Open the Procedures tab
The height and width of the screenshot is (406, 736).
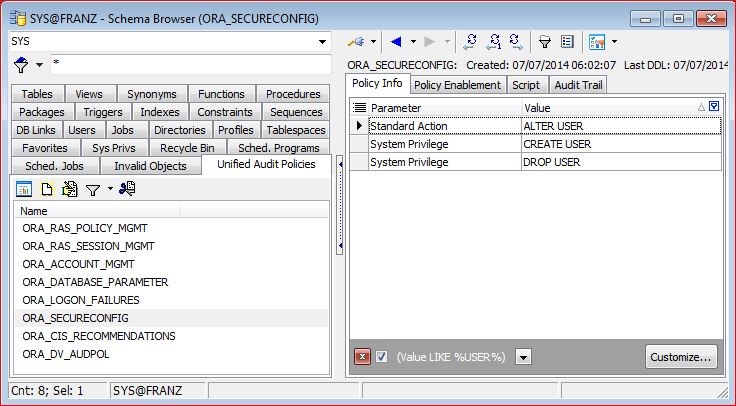(x=293, y=94)
